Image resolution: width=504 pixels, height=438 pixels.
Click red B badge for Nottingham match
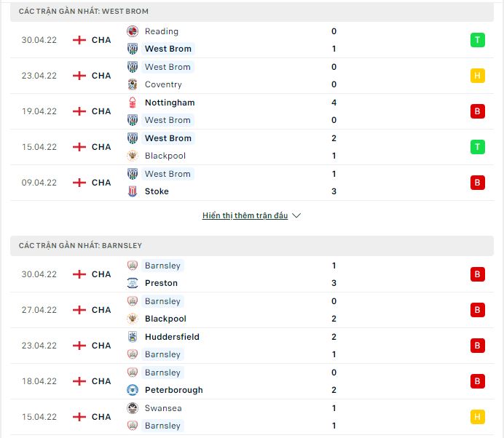coord(478,111)
